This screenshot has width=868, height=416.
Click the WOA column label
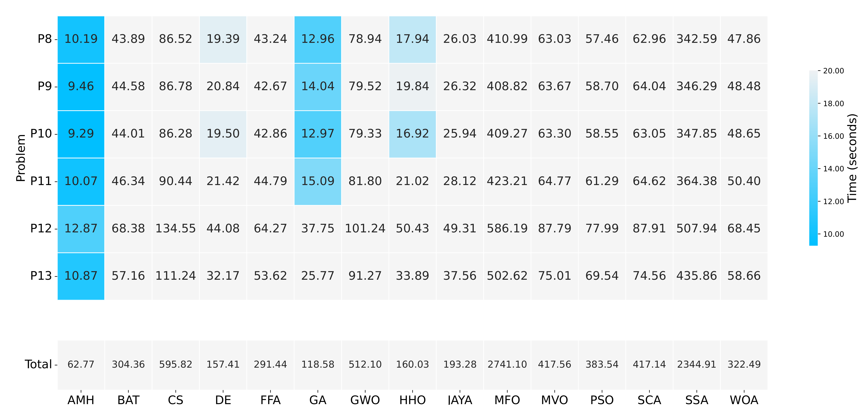pyautogui.click(x=744, y=400)
